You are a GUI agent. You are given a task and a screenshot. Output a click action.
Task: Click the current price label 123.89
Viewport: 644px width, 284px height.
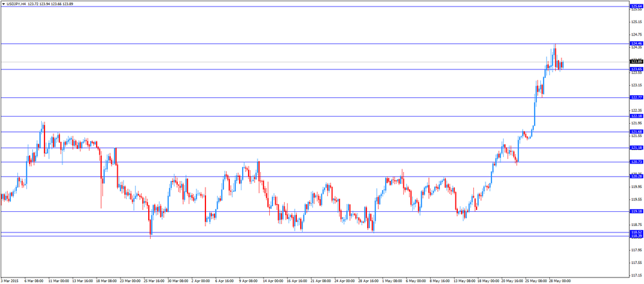coord(636,62)
